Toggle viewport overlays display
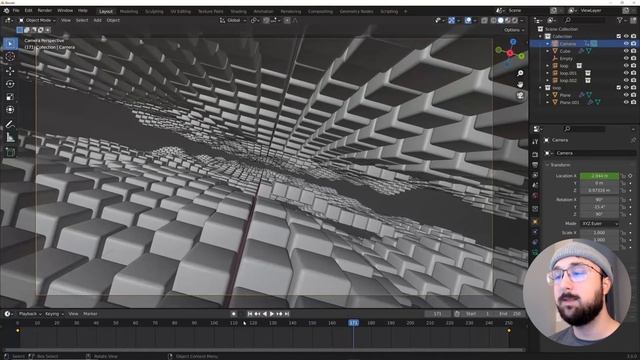 (x=468, y=20)
